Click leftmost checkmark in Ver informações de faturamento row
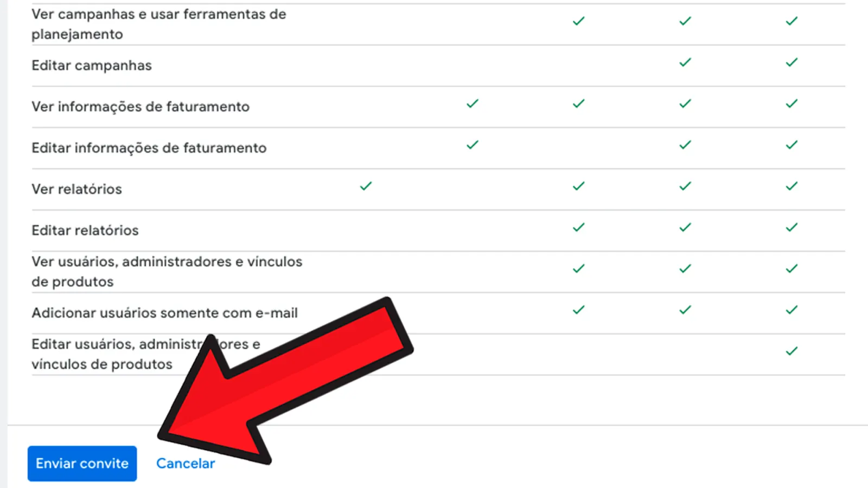The width and height of the screenshot is (868, 488). coord(473,104)
